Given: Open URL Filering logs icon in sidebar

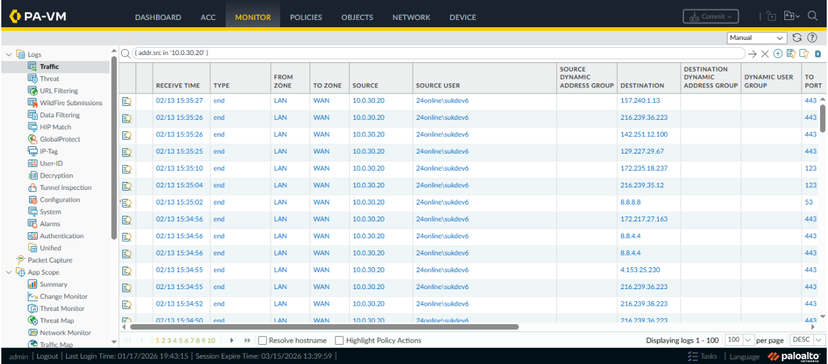Looking at the screenshot, I should [32, 91].
